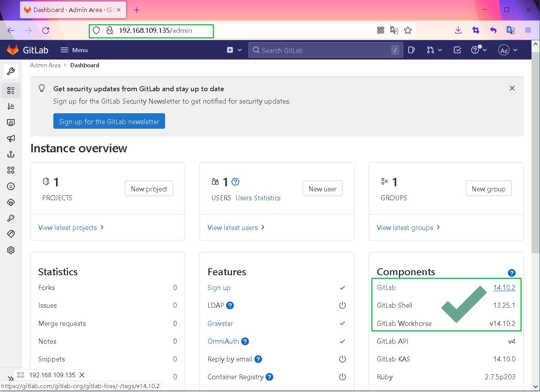Click the Admin Area wrench icon
Screen dimensions: 540x392
11,71
